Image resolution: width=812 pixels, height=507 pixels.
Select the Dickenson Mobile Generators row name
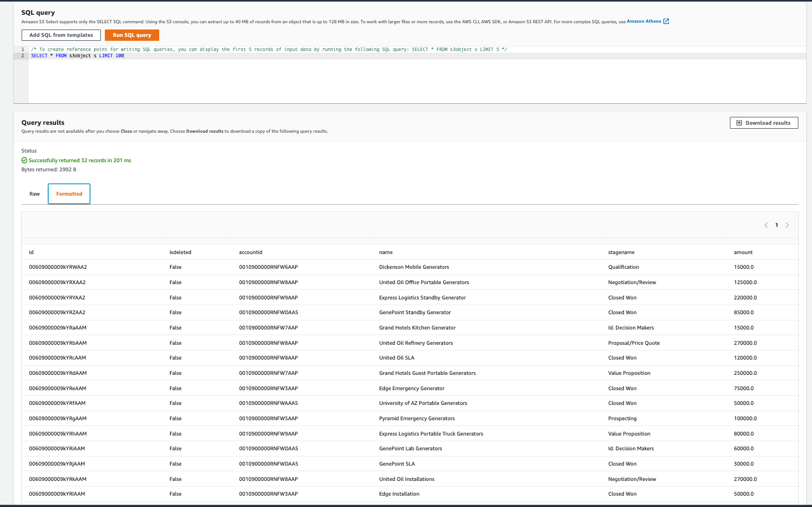click(x=414, y=267)
